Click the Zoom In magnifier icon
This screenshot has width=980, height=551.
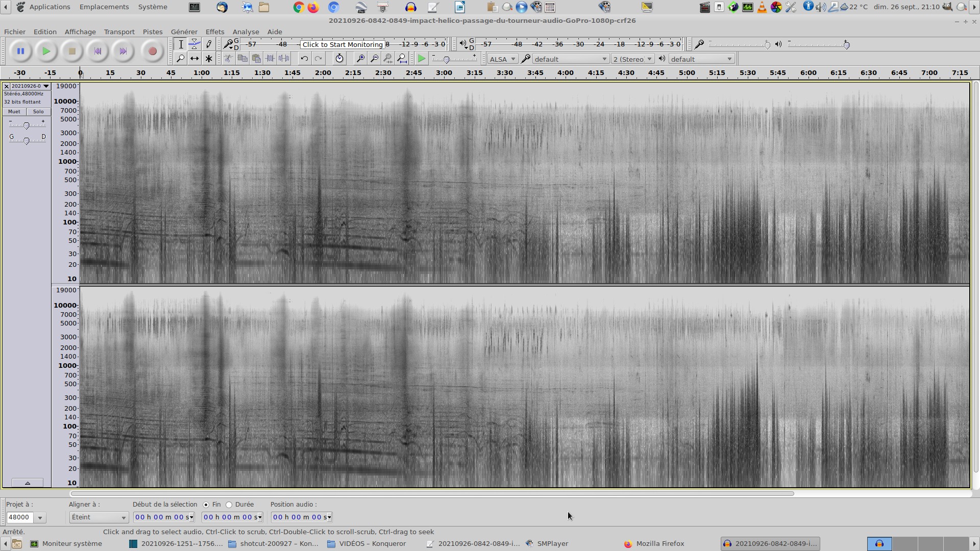tap(360, 59)
